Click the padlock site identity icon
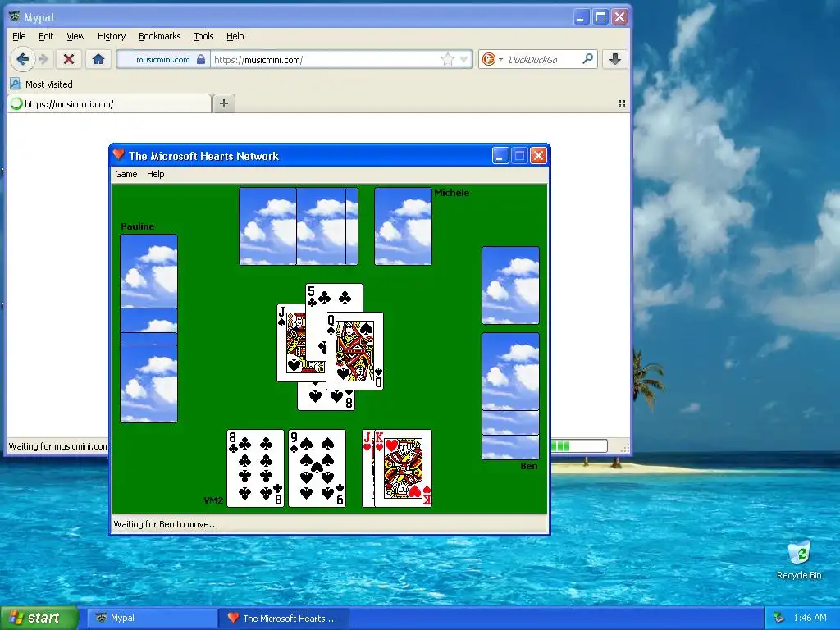840x630 pixels. (201, 59)
